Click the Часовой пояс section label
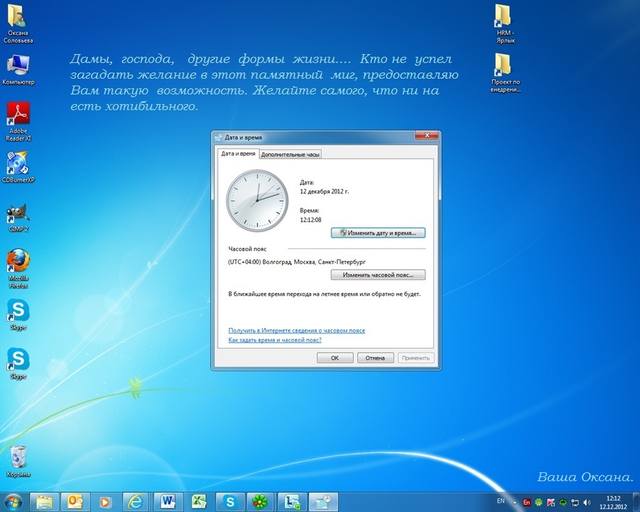This screenshot has height=512, width=640. [x=247, y=249]
